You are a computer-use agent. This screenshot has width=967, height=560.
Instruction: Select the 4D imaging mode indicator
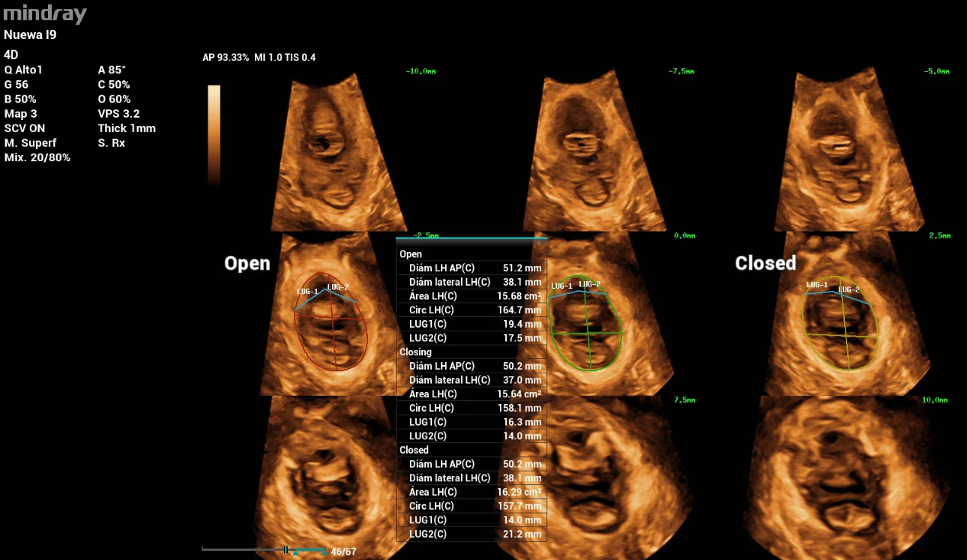click(10, 54)
